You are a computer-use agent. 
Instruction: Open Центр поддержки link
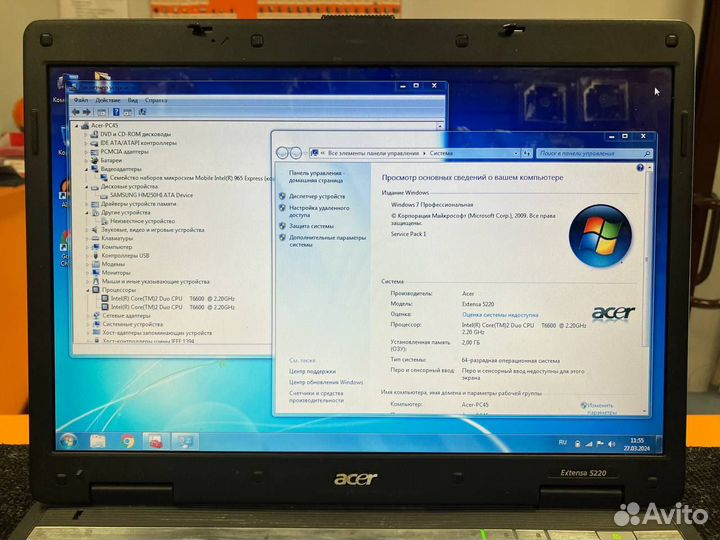[x=312, y=371]
